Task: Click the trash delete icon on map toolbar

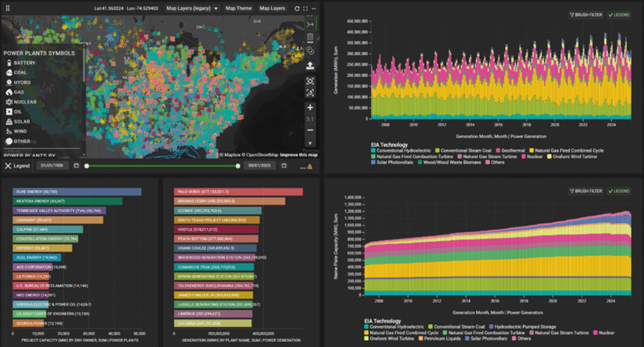Action: tap(310, 37)
